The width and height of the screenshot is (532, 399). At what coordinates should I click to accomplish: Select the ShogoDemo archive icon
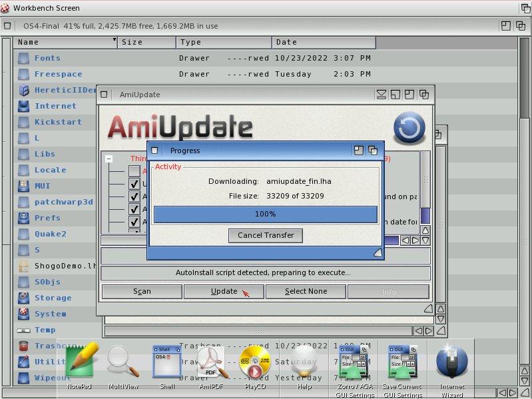click(x=23, y=266)
